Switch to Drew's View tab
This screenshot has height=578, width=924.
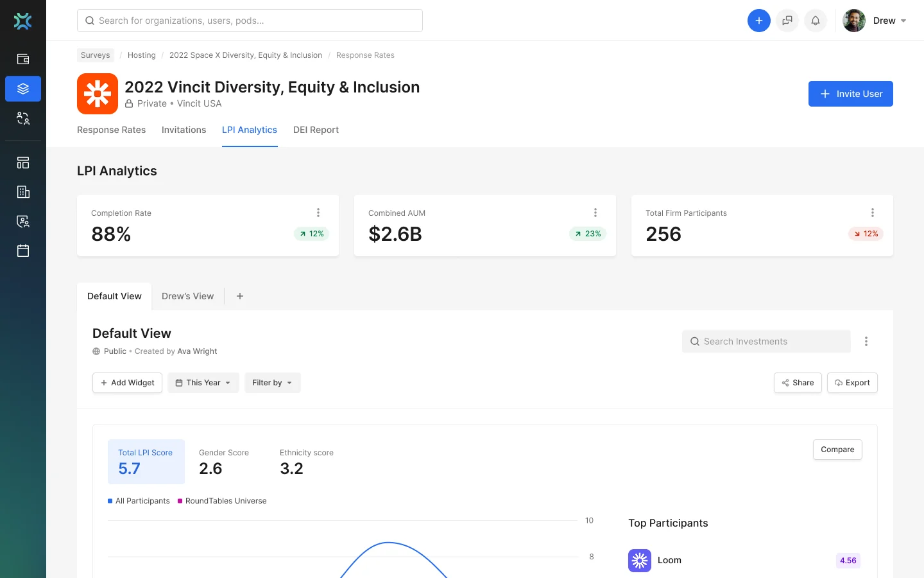(188, 296)
